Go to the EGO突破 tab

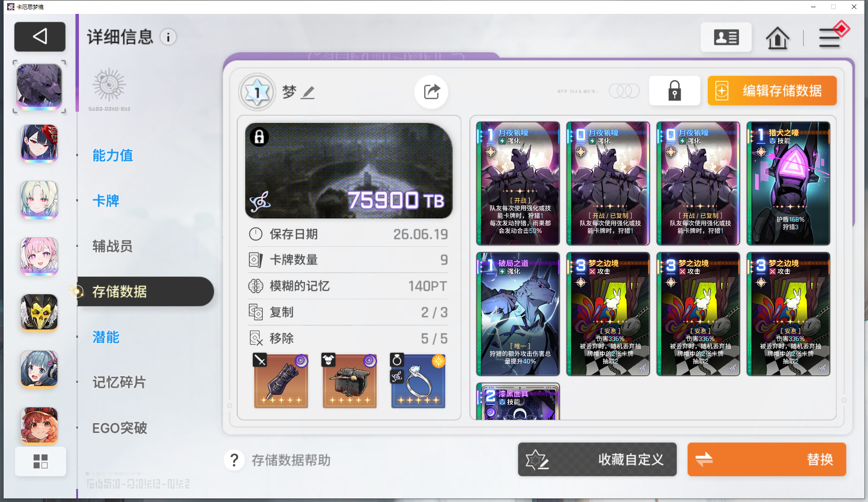click(x=120, y=428)
